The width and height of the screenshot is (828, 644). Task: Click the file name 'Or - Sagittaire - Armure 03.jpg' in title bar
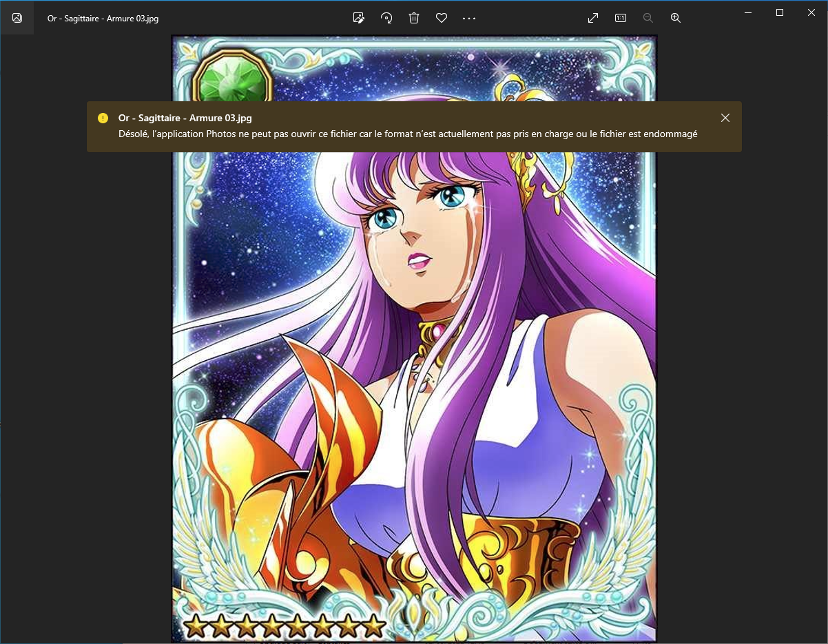pyautogui.click(x=103, y=19)
